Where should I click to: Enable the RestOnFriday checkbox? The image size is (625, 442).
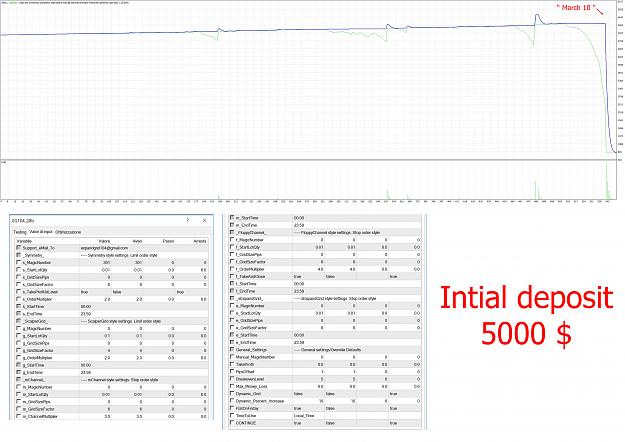pos(232,409)
